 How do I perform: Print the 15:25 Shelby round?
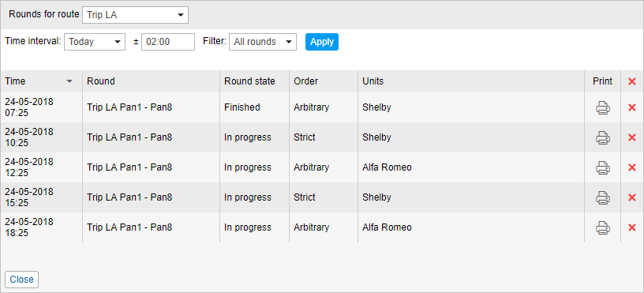(x=602, y=197)
